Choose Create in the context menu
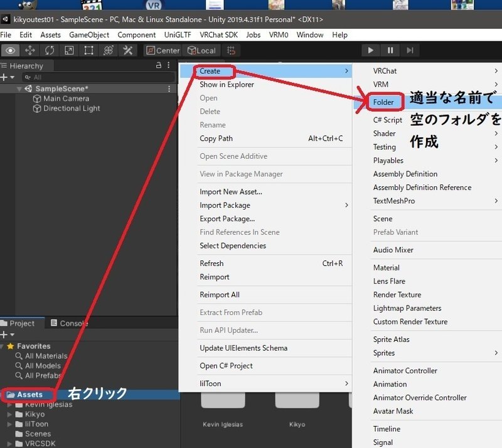The width and height of the screenshot is (502, 448). 266,71
